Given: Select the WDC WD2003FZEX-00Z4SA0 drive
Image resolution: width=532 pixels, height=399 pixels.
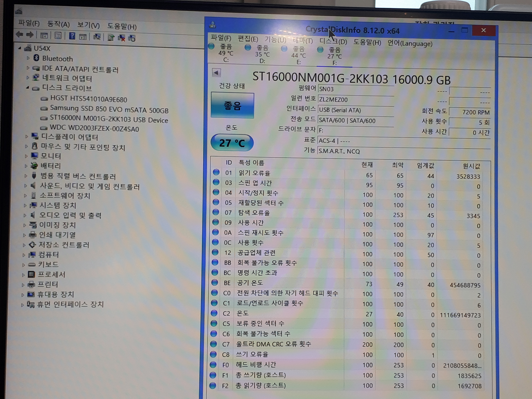Looking at the screenshot, I should pos(94,128).
